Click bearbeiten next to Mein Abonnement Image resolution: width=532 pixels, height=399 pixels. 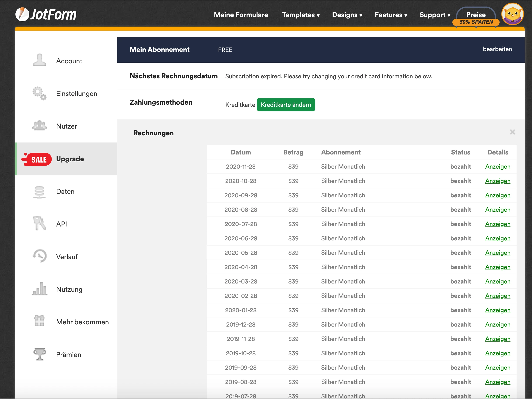tap(497, 49)
